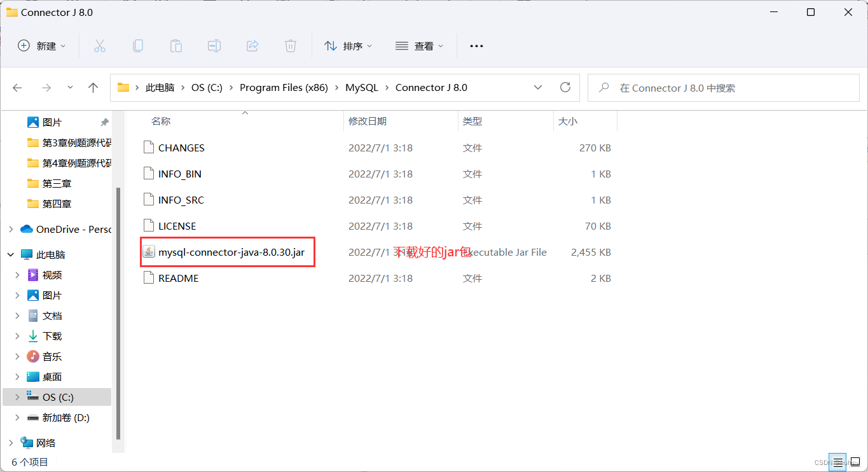Click 此电脑 in the address breadcrumb
The image size is (868, 472).
tap(160, 88)
